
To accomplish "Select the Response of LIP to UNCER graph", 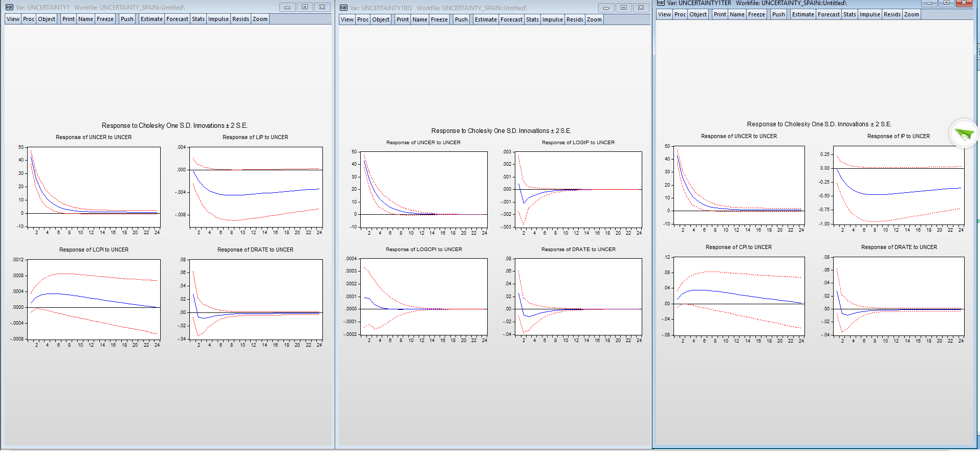I will point(256,187).
